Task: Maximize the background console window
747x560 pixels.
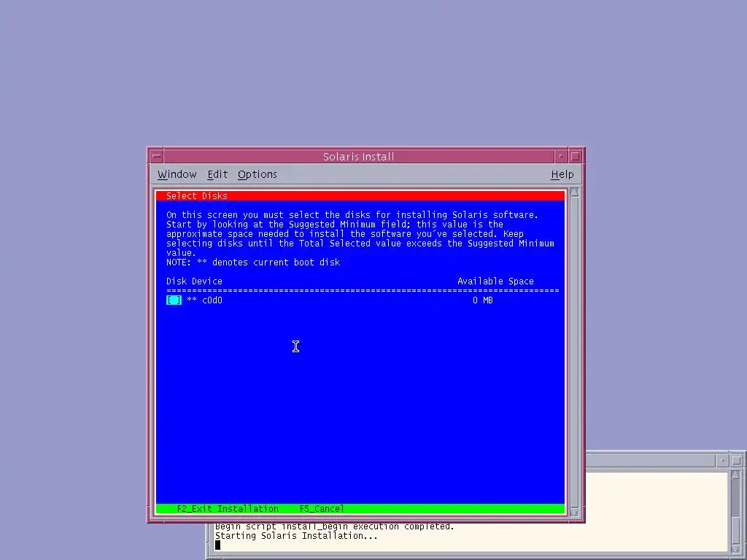Action: click(736, 460)
